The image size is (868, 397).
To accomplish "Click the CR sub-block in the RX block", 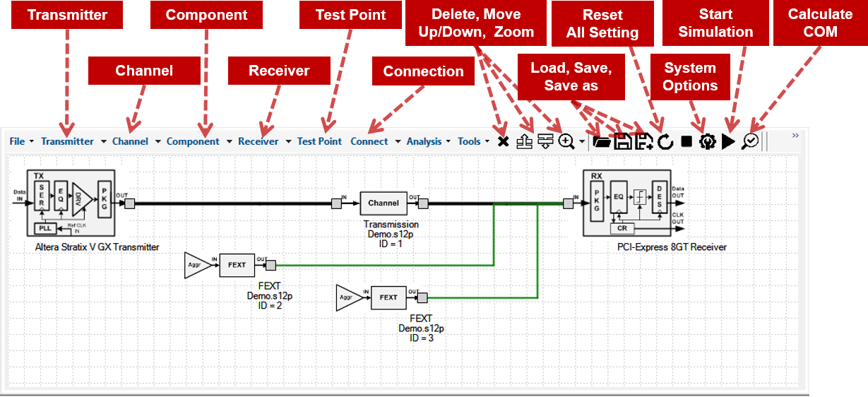I will coord(622,228).
